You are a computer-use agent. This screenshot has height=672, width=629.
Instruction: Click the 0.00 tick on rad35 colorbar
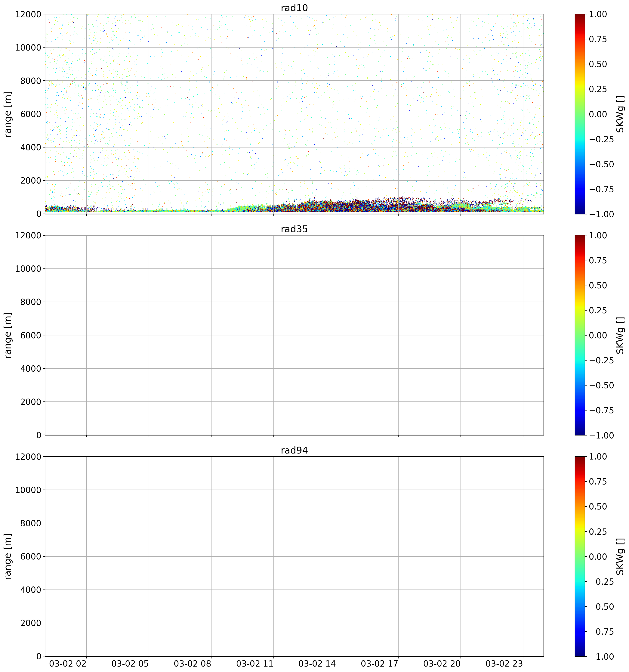(x=598, y=335)
